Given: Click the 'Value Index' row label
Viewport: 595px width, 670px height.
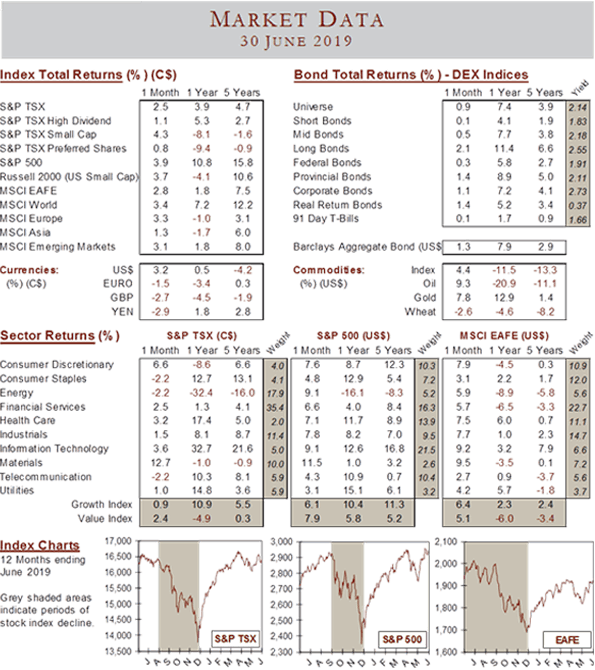Looking at the screenshot, I should tap(105, 519).
